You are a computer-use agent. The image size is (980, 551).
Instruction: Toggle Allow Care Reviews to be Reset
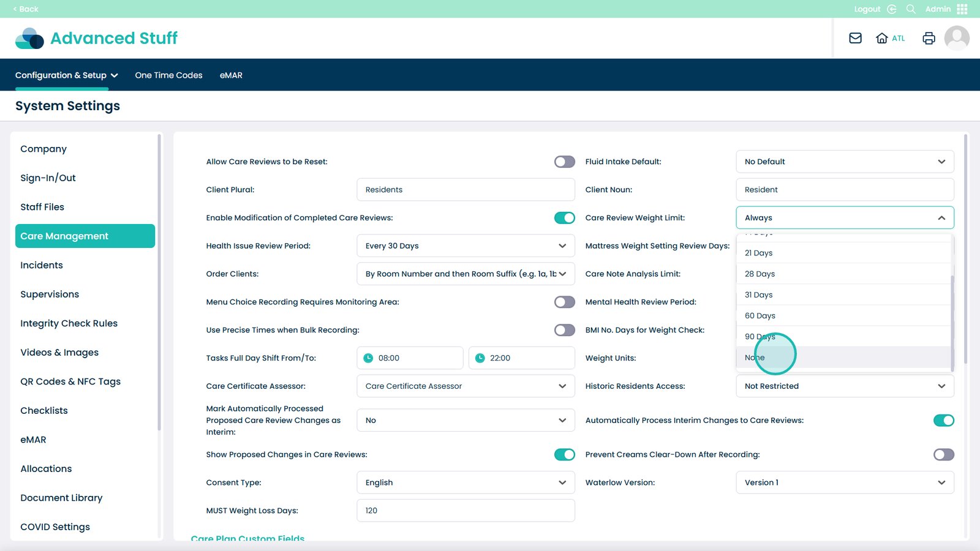click(564, 162)
